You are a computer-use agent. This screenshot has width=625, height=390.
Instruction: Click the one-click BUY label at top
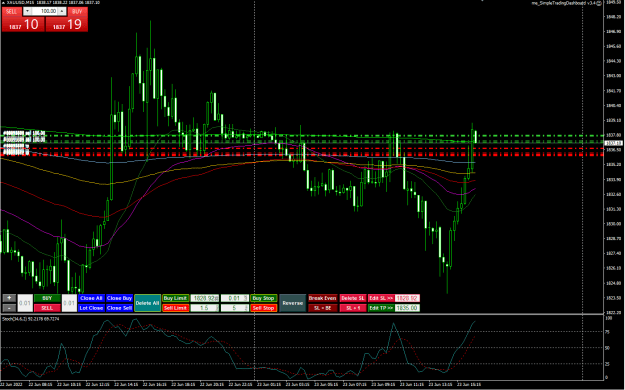77,12
